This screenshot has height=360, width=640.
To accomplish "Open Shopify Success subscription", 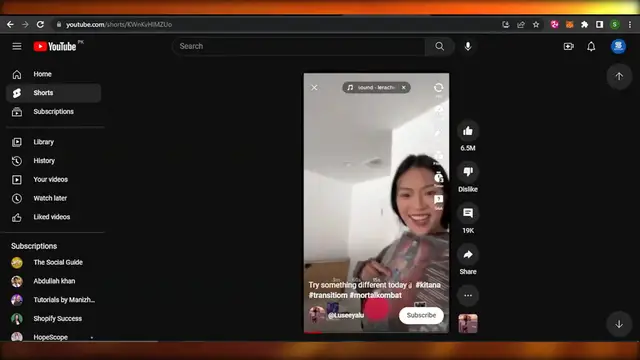I will (53, 319).
